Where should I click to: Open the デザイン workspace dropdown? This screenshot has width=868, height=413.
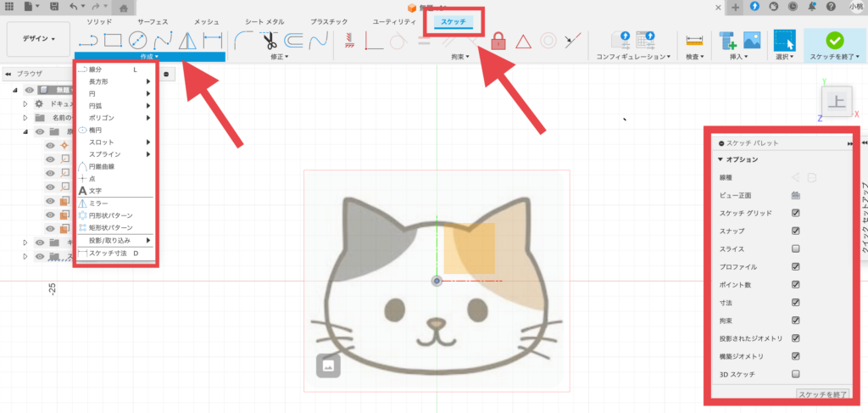pos(36,38)
